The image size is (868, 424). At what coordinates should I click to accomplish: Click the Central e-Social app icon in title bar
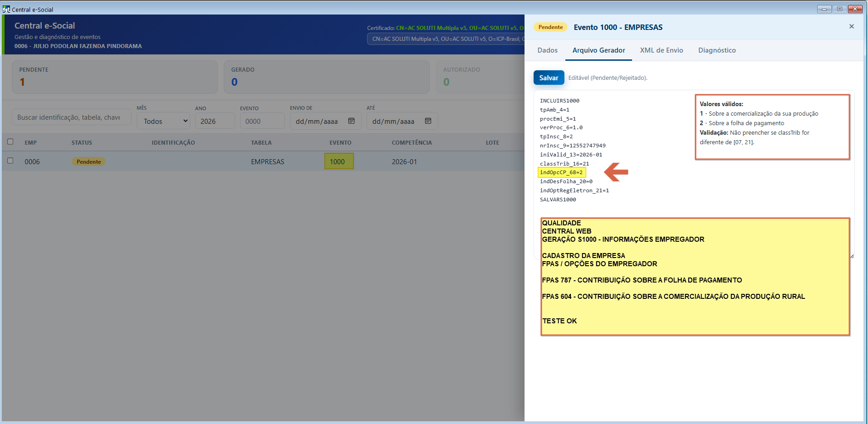pyautogui.click(x=6, y=9)
